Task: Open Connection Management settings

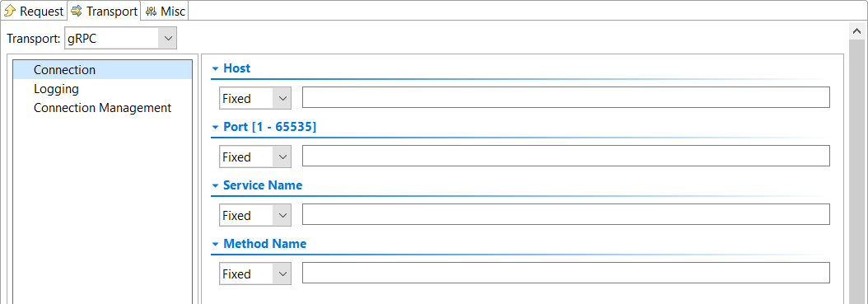Action: pyautogui.click(x=102, y=107)
